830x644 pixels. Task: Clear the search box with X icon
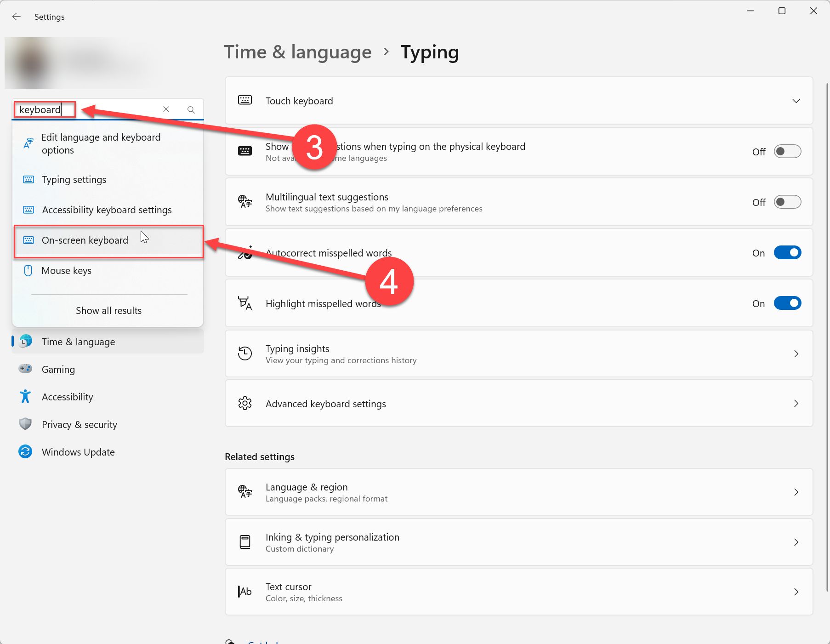coord(166,109)
